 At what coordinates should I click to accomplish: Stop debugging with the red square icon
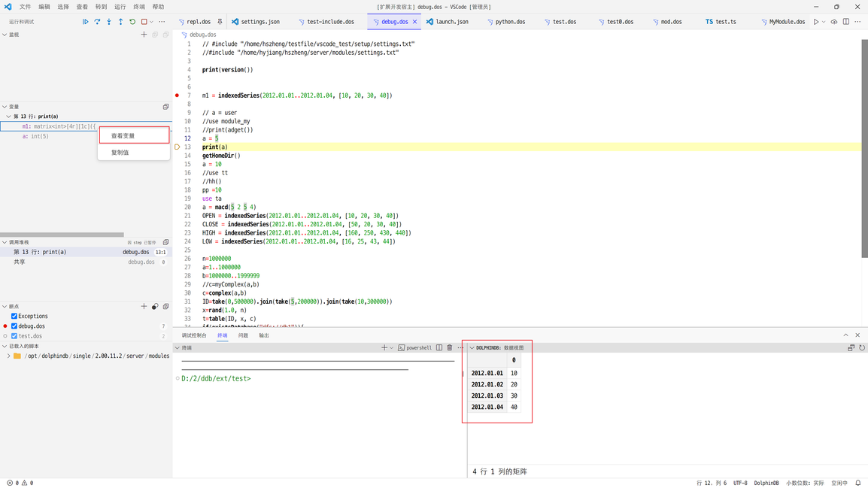point(144,22)
